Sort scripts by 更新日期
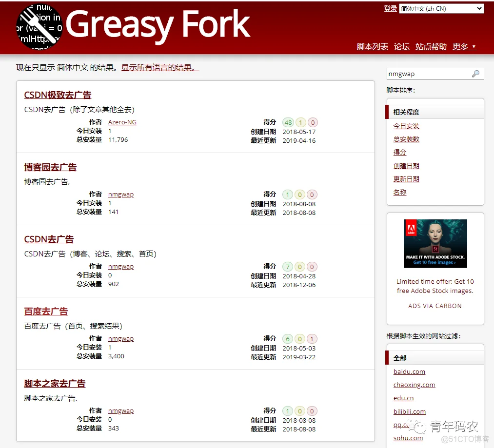 point(406,179)
